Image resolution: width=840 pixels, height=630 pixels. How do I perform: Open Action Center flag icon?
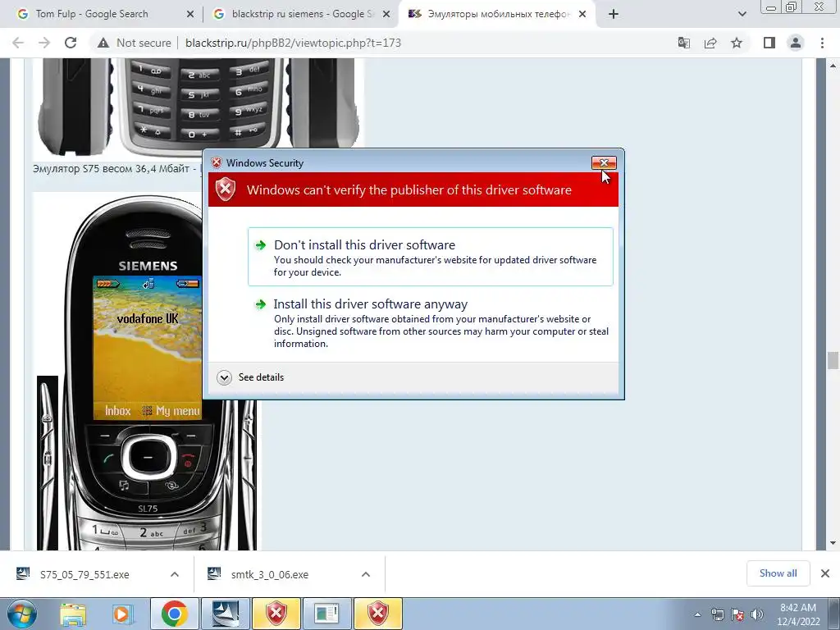pyautogui.click(x=737, y=614)
